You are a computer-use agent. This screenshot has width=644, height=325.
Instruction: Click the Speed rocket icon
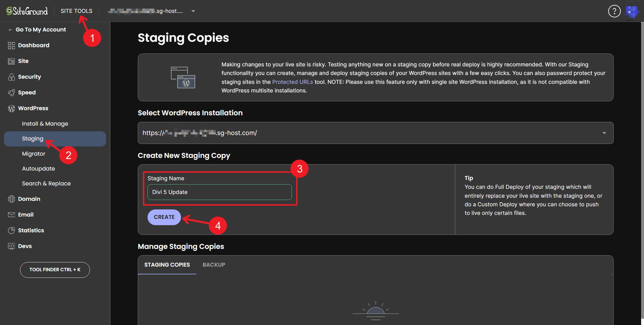point(11,92)
